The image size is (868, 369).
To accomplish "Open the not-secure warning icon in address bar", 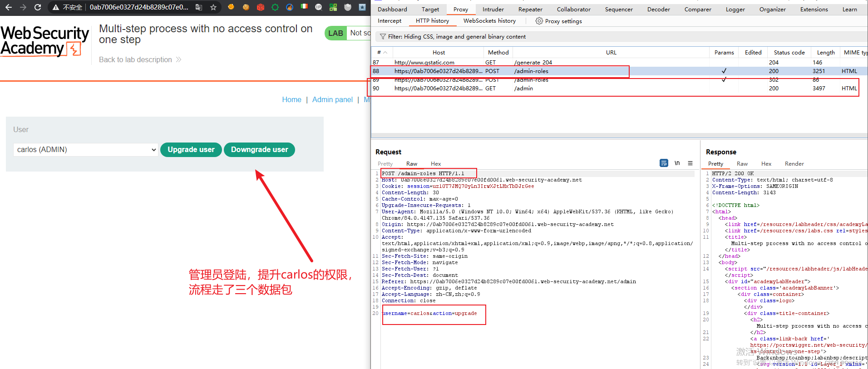I will [56, 7].
